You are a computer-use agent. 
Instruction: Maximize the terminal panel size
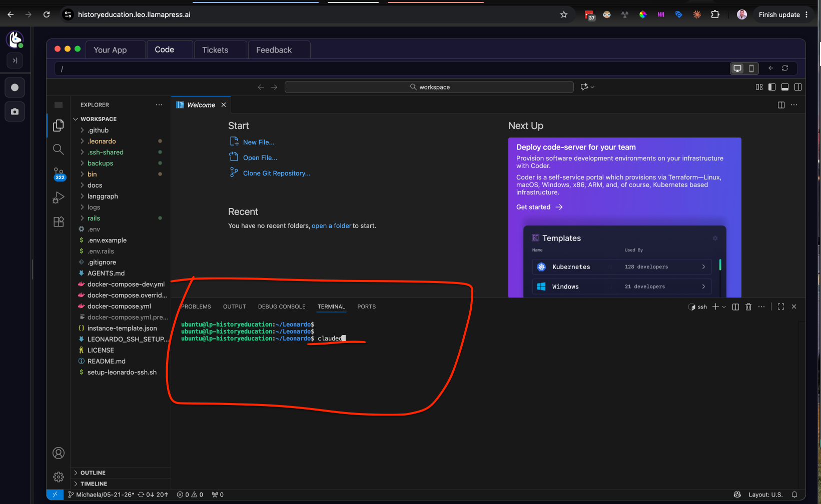tap(781, 307)
